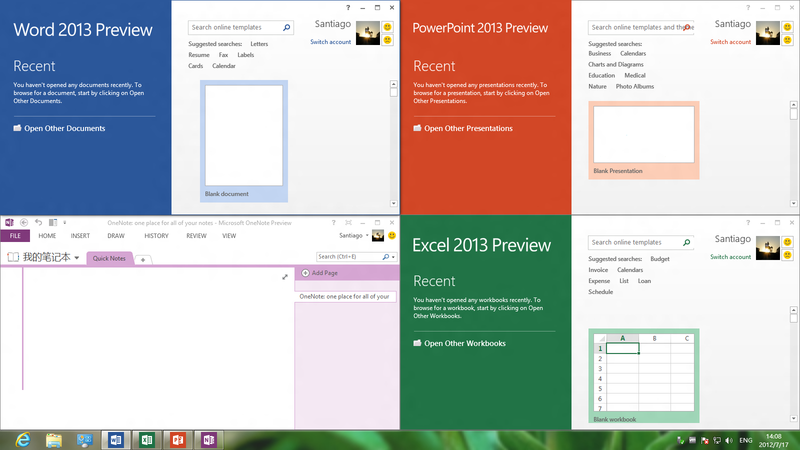This screenshot has height=450, width=800.
Task: Click Add Page in OneNote
Action: (320, 273)
